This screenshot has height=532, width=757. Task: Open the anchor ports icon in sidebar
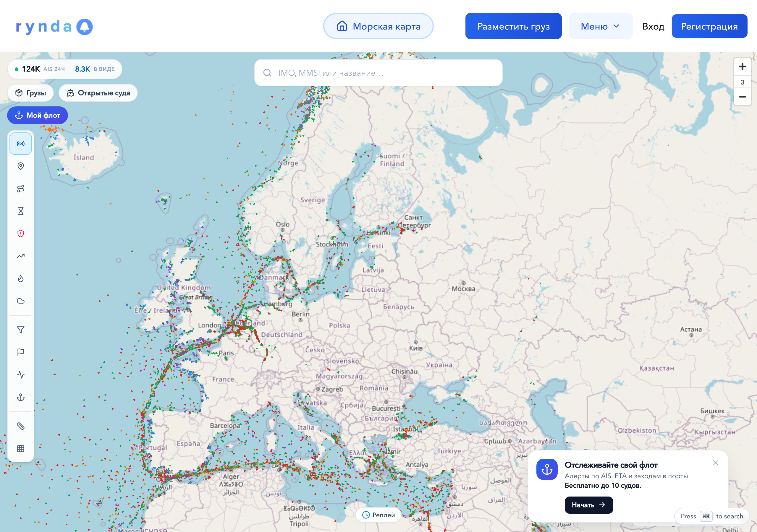(x=20, y=397)
